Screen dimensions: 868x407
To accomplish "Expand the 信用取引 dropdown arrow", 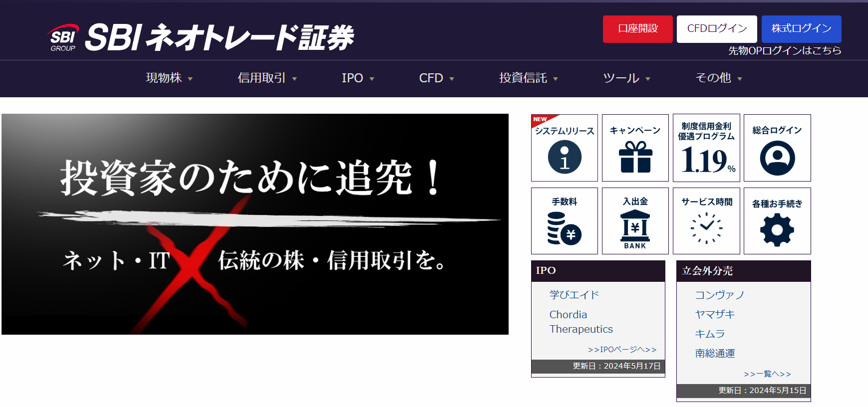I will (294, 79).
